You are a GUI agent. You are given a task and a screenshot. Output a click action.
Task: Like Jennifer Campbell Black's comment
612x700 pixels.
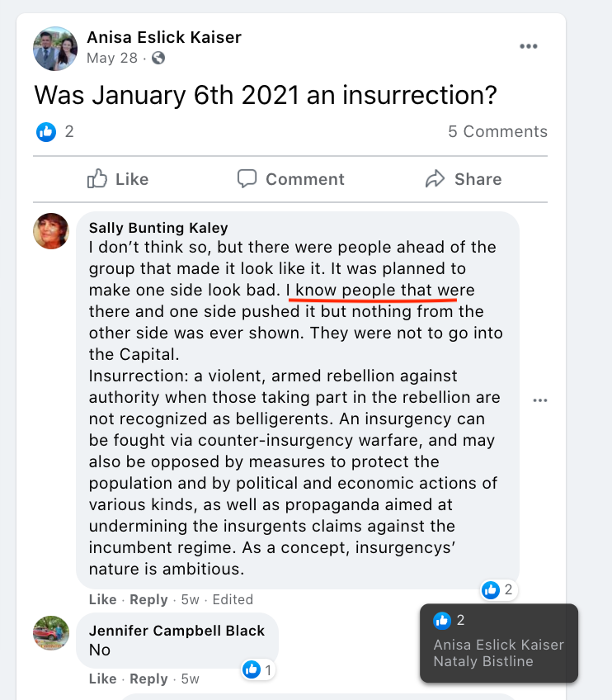coord(102,679)
